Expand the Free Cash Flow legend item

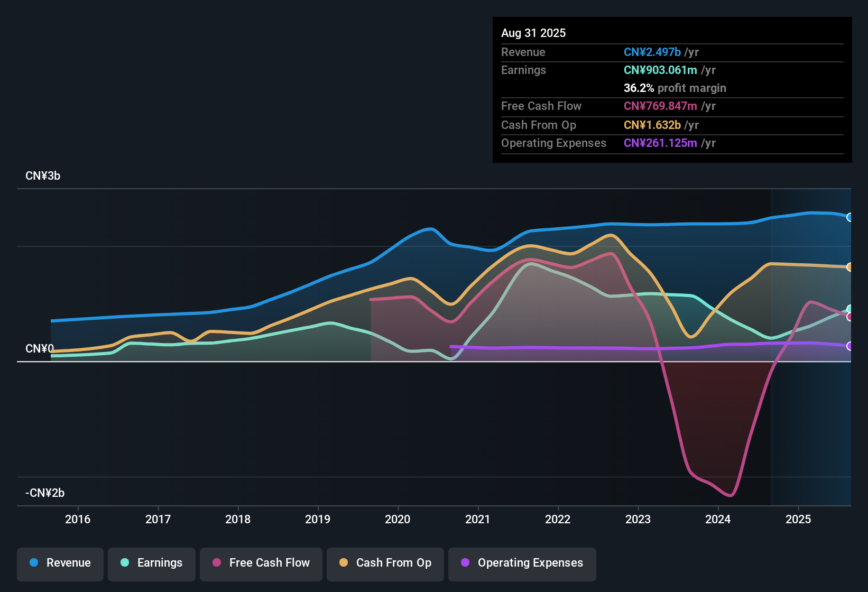click(261, 563)
